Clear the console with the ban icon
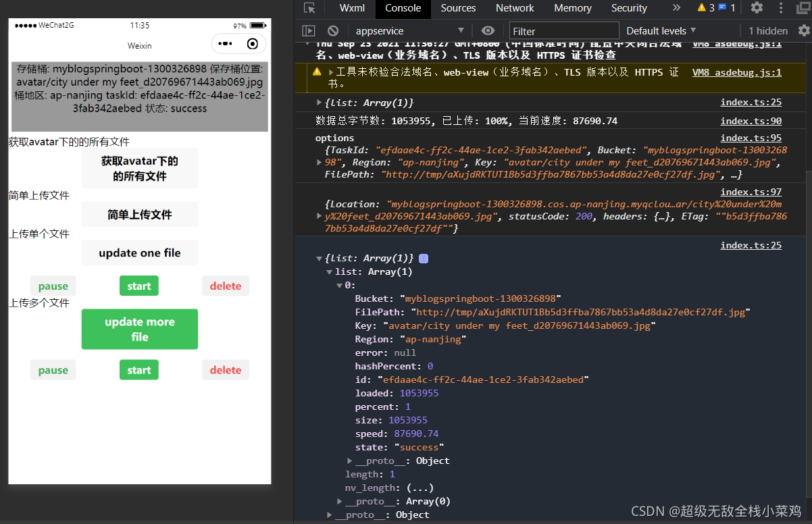The width and height of the screenshot is (812, 524). pyautogui.click(x=333, y=30)
